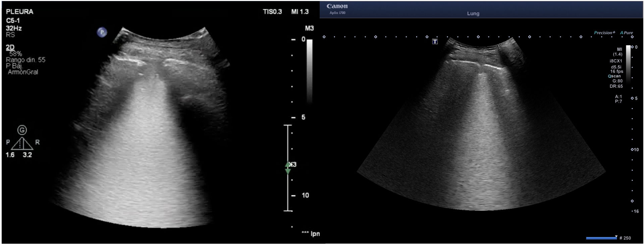
Task: Click the APure indicator
Action: [x=626, y=33]
